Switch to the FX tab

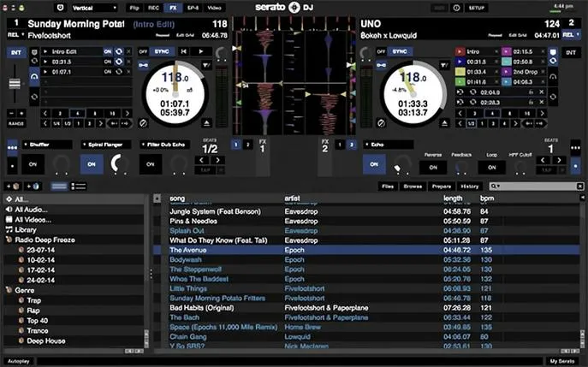(x=173, y=8)
